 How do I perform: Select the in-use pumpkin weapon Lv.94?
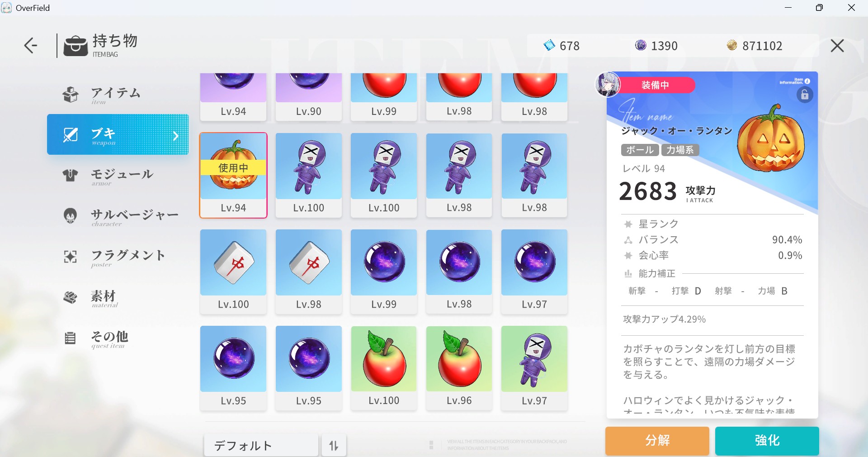pyautogui.click(x=233, y=175)
